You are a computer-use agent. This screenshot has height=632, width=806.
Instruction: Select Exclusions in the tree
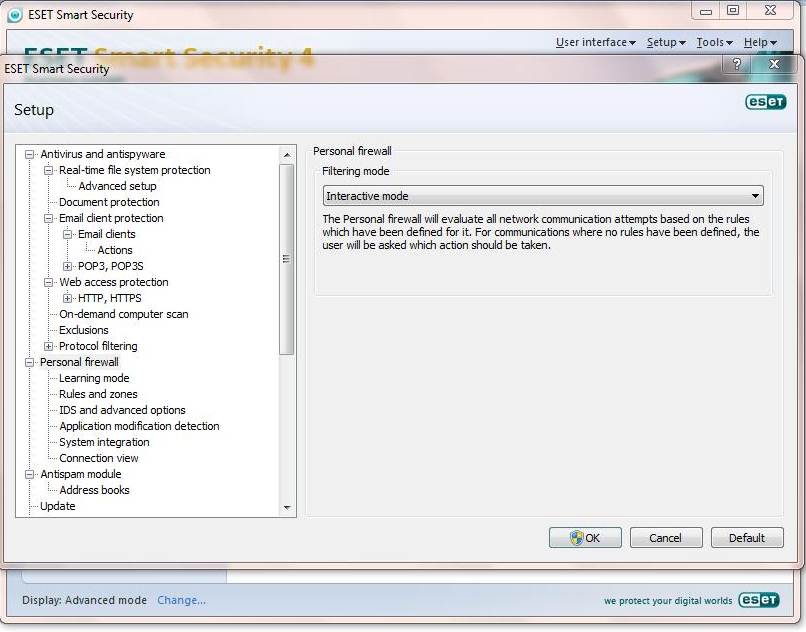(x=84, y=330)
